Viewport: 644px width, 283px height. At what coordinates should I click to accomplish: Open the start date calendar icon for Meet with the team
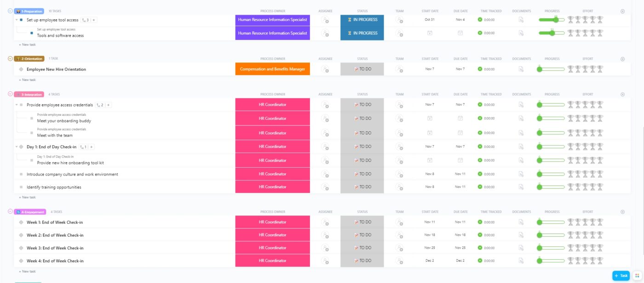pos(430,133)
